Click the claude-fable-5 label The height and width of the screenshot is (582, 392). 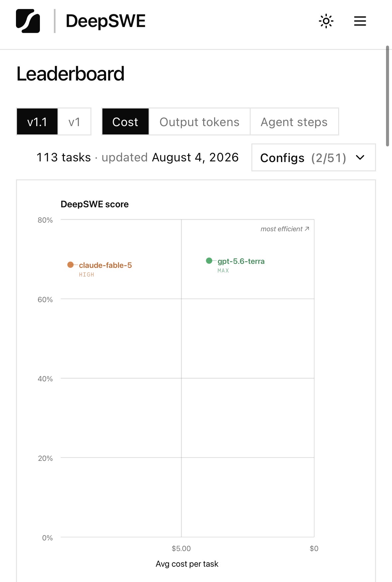pyautogui.click(x=105, y=265)
